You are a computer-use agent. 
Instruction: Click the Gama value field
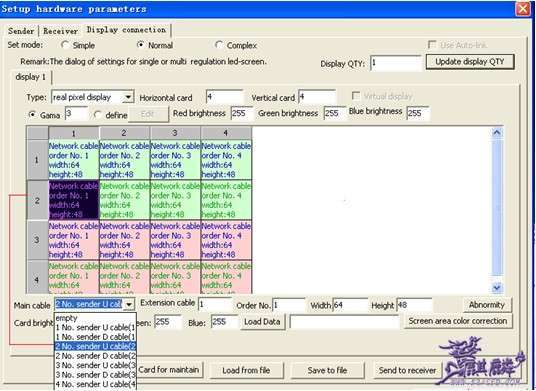click(x=76, y=114)
